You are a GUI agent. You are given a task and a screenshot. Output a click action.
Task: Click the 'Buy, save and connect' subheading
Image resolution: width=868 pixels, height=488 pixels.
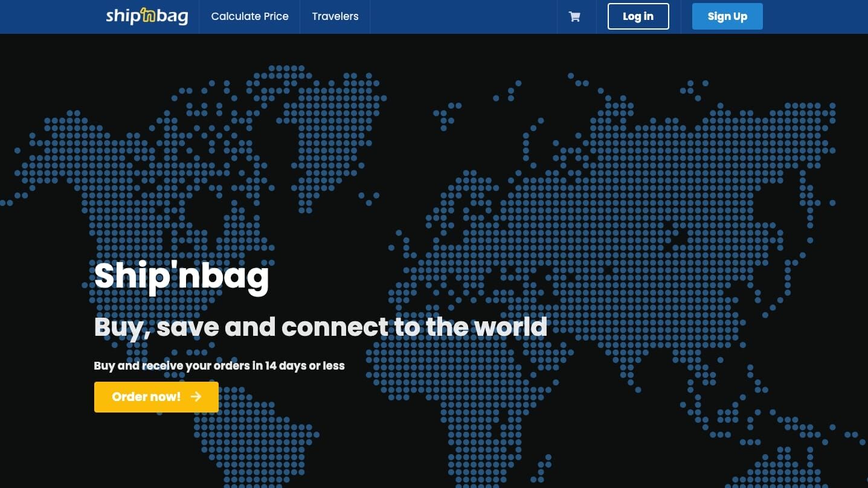tap(320, 327)
